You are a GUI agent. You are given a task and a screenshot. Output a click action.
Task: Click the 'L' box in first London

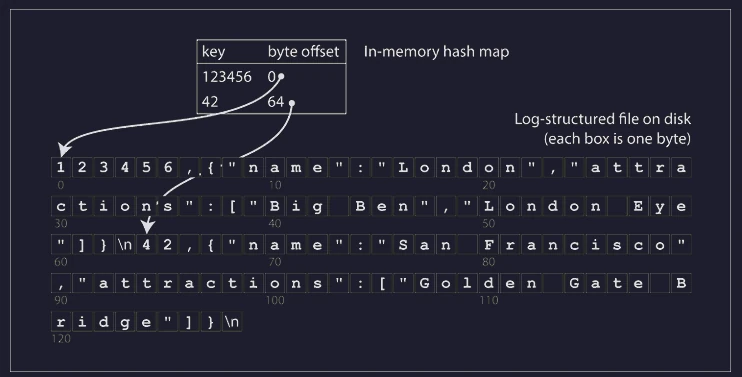pyautogui.click(x=403, y=167)
